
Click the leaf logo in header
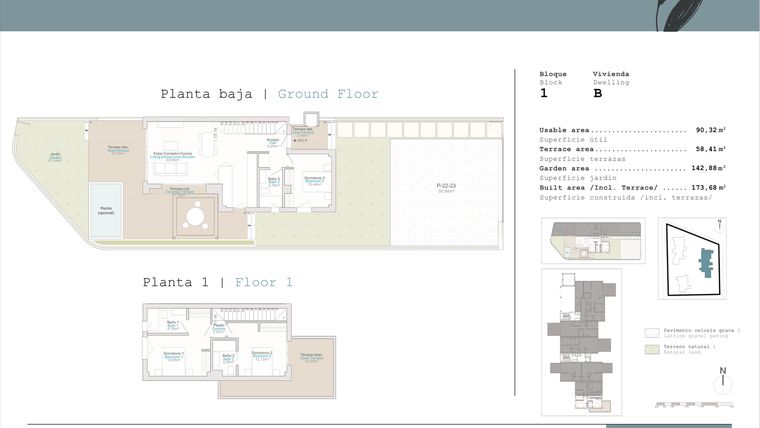680,16
